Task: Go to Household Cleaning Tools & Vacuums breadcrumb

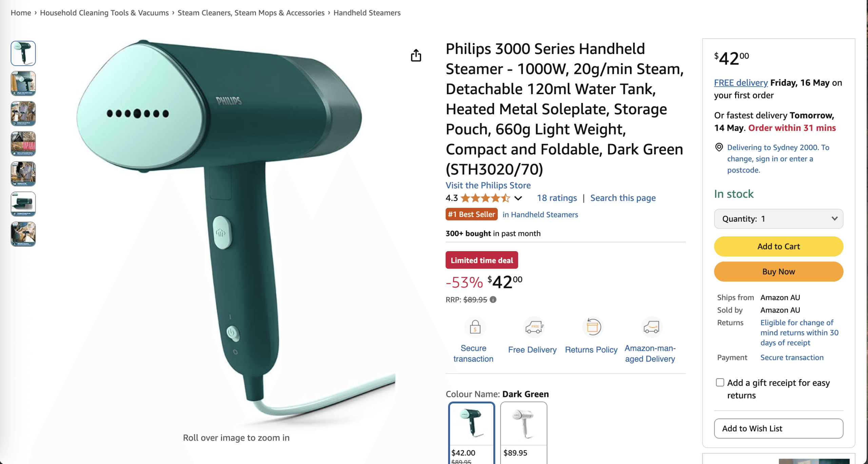Action: tap(104, 13)
